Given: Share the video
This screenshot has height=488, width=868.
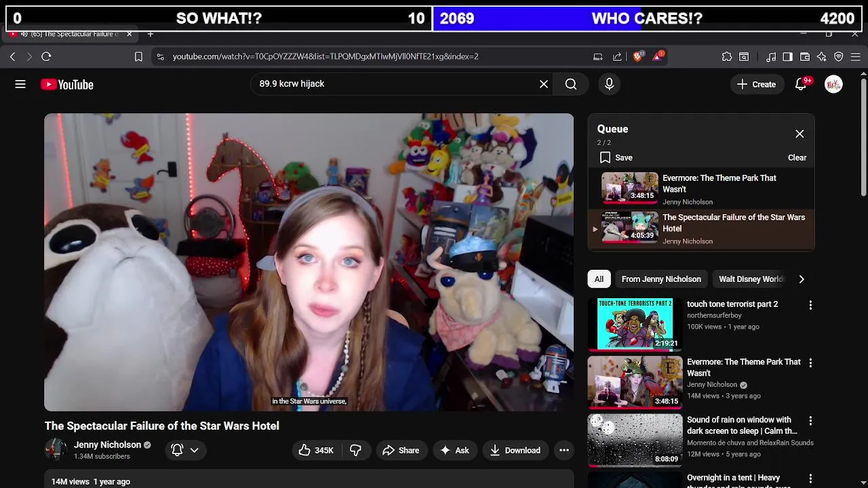Looking at the screenshot, I should (x=401, y=451).
